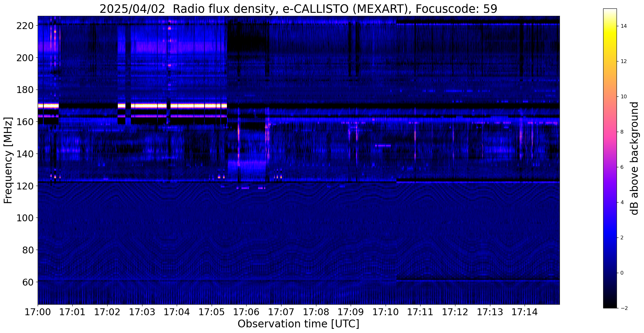The image size is (644, 333).
Task: Click the 17:06 time tick label
Action: (247, 312)
